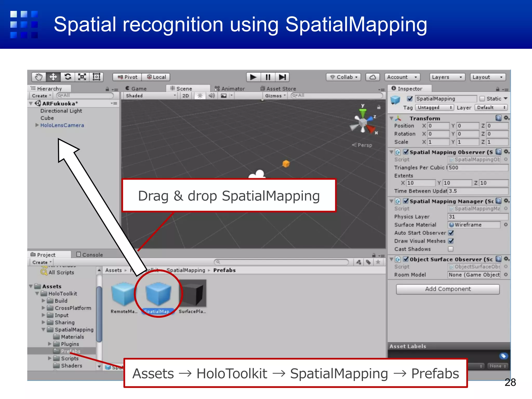Switch to the Console tab
The width and height of the screenshot is (532, 399).
[90, 255]
